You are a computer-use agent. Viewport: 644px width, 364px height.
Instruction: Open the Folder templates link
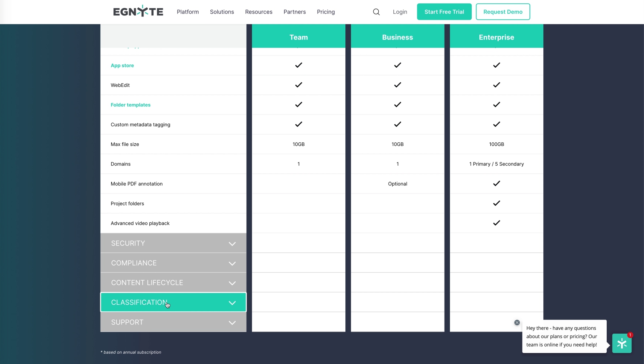click(x=130, y=105)
